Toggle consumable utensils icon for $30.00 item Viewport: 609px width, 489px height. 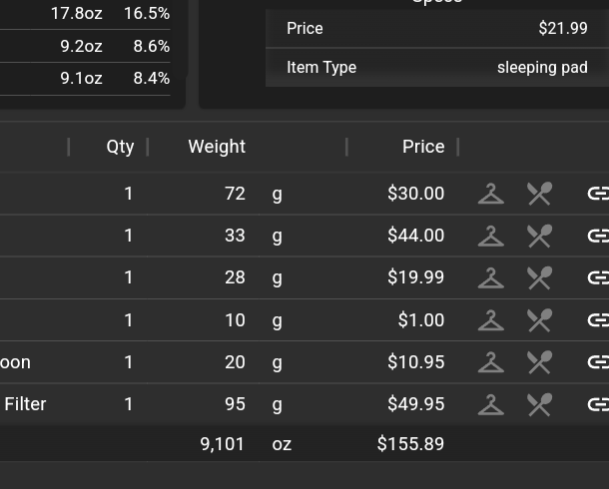[539, 194]
